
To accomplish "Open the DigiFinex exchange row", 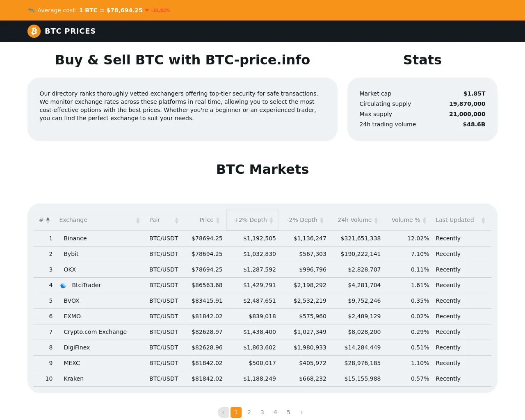I will pyautogui.click(x=262, y=348).
